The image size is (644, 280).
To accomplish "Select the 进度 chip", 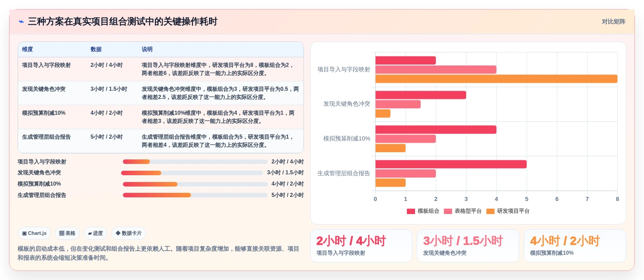I will coord(95,233).
